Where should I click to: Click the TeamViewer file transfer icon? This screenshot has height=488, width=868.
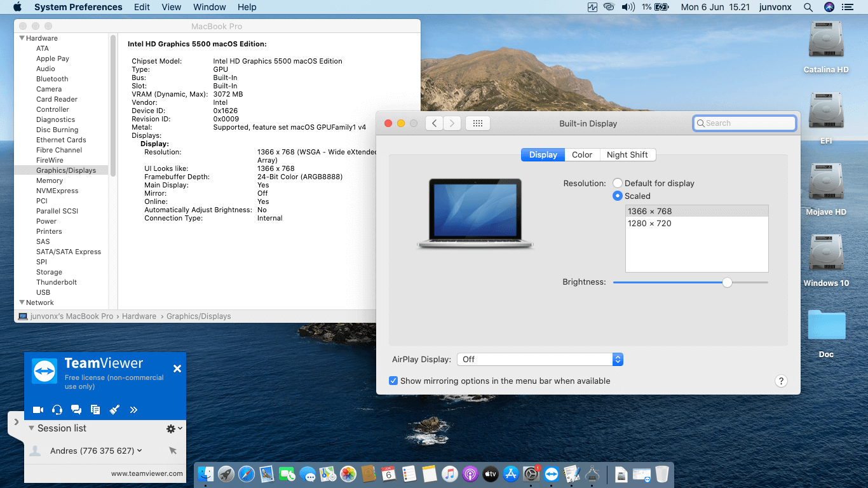[95, 410]
